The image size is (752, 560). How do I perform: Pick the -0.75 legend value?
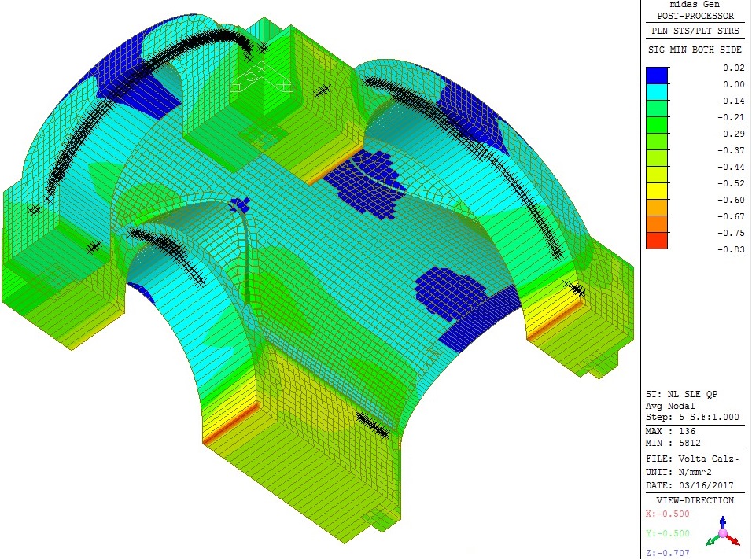(731, 233)
